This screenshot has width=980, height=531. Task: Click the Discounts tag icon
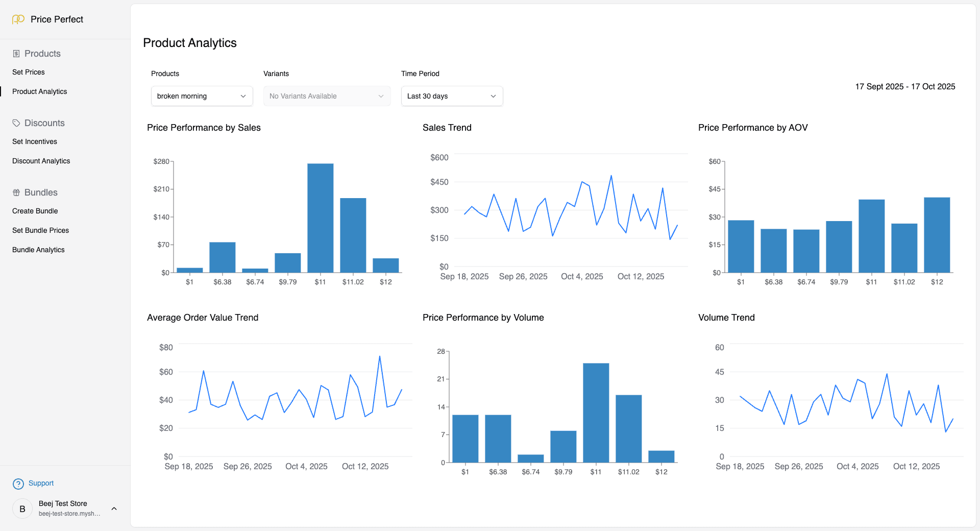(16, 123)
